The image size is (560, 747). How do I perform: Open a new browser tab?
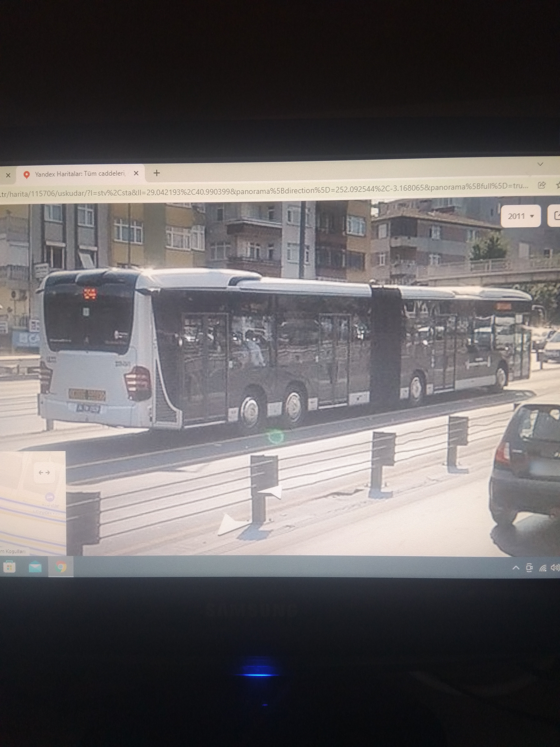coord(157,173)
